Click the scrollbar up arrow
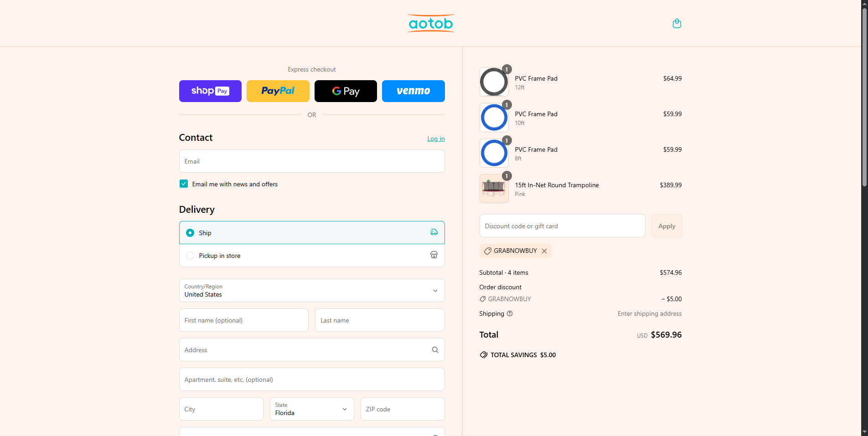Image resolution: width=868 pixels, height=436 pixels. point(864,3)
